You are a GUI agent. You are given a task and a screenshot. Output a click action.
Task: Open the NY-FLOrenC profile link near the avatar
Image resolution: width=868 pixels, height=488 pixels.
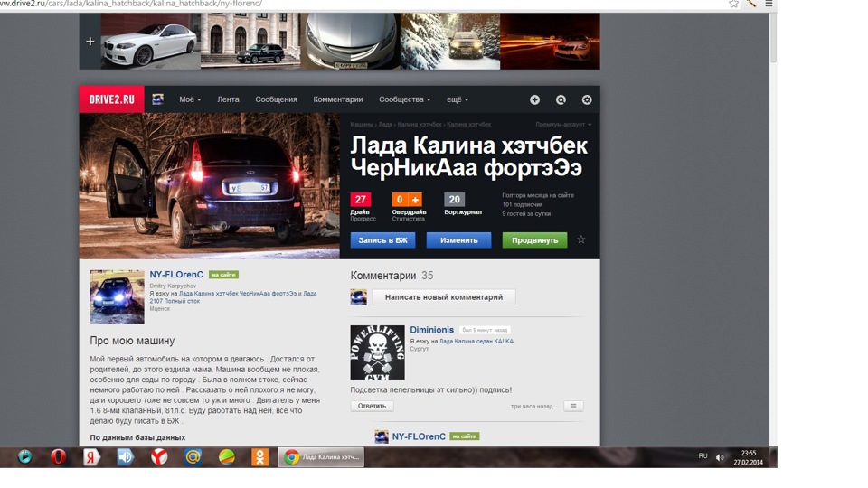tap(176, 275)
